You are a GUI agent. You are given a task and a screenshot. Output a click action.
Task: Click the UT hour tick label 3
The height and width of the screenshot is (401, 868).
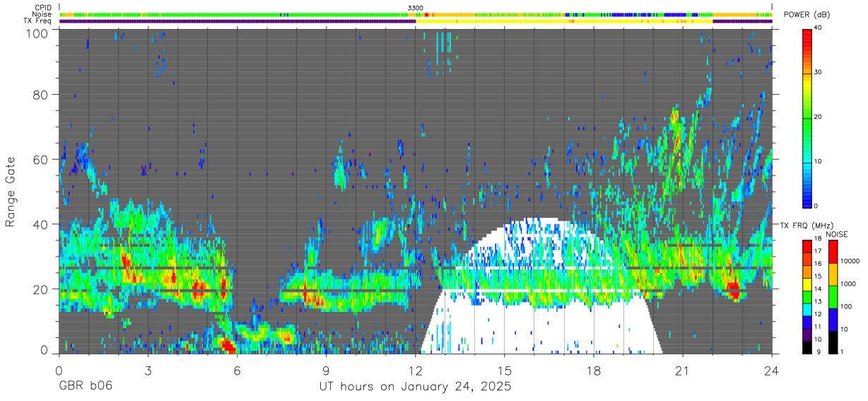tap(148, 371)
